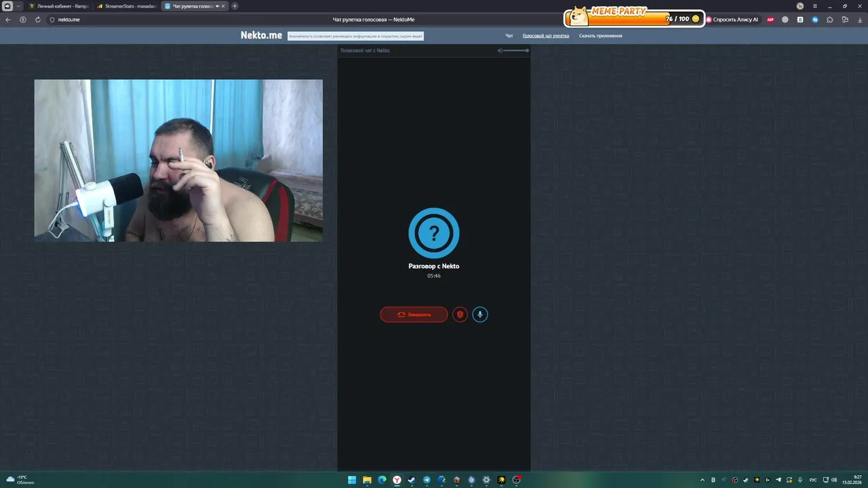Click the sound indicator at tab bar start
The height and width of the screenshot is (488, 868).
(7, 6)
